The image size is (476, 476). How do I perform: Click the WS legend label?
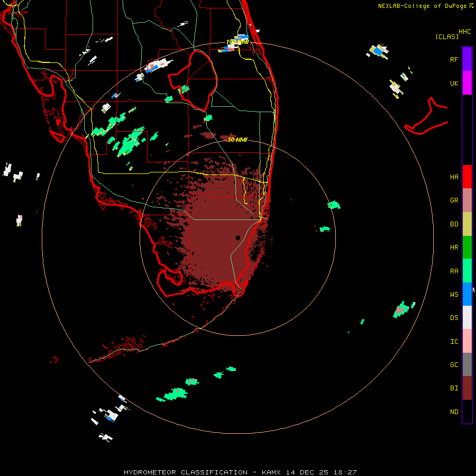(x=454, y=294)
